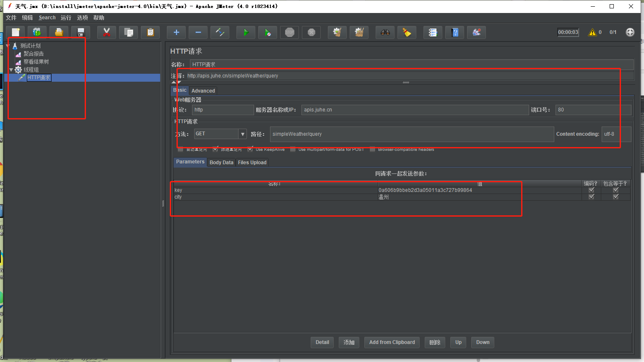
Task: Click the Toggle enable/disable toolbar icon
Action: (x=220, y=32)
